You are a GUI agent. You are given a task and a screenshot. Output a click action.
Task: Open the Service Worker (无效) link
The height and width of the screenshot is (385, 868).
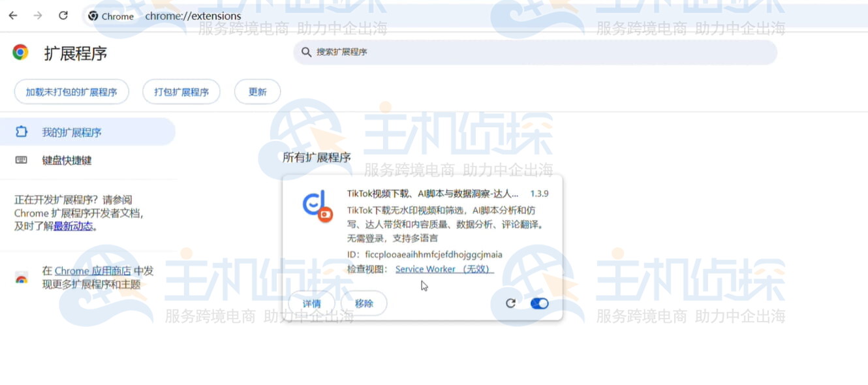[444, 269]
